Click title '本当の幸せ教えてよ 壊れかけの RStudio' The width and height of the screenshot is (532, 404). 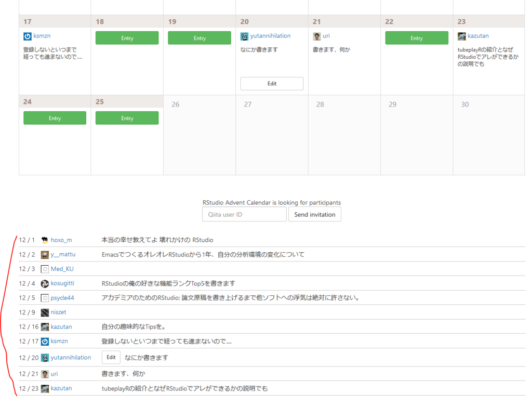tap(157, 240)
